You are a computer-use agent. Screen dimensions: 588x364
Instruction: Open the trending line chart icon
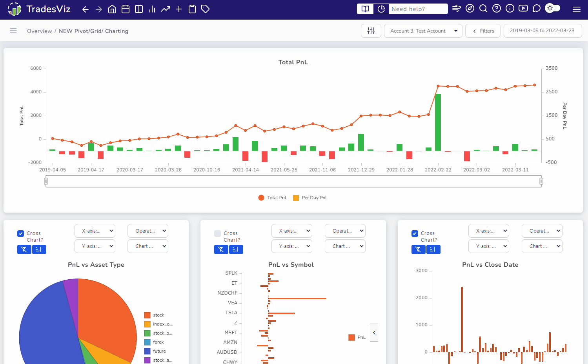coord(166,9)
